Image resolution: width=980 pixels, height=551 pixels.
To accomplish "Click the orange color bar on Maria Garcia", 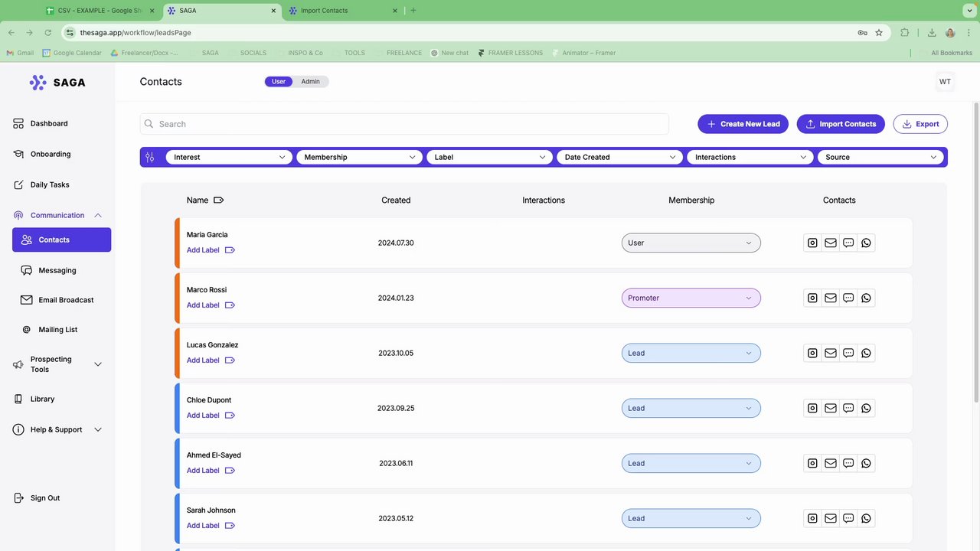I will click(x=177, y=243).
